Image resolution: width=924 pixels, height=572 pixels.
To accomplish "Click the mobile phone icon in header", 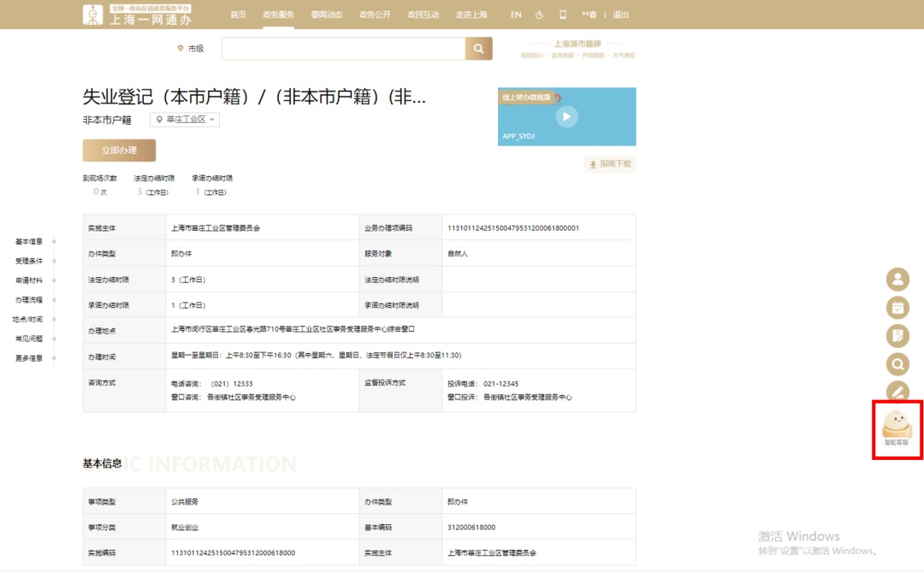I will 563,15.
